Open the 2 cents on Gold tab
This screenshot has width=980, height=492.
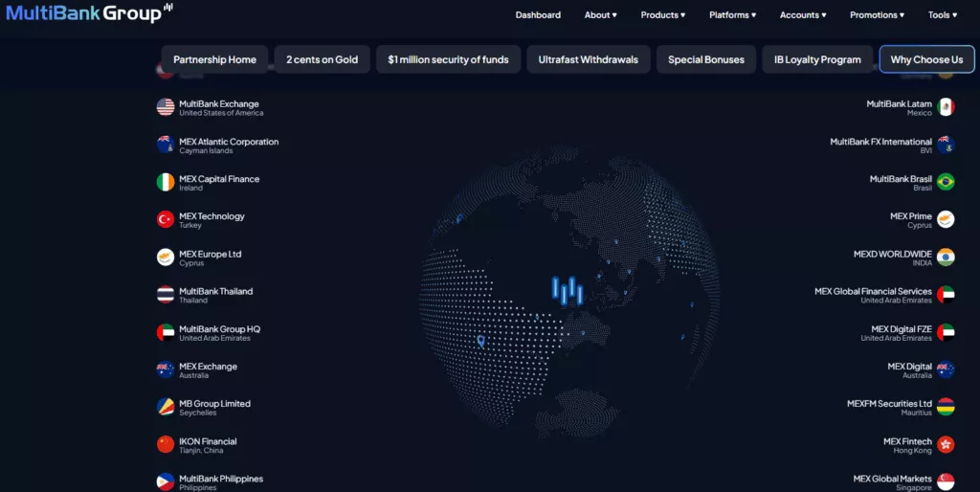pos(322,59)
